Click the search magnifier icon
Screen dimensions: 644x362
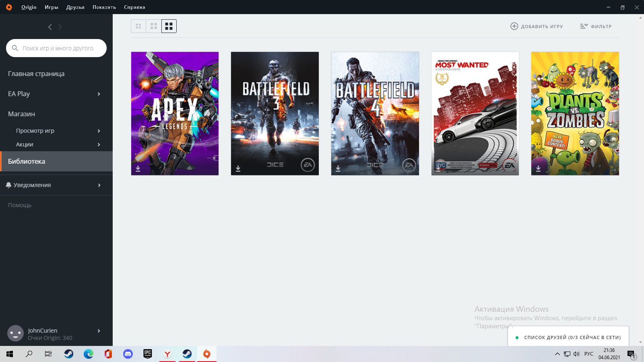pos(15,48)
